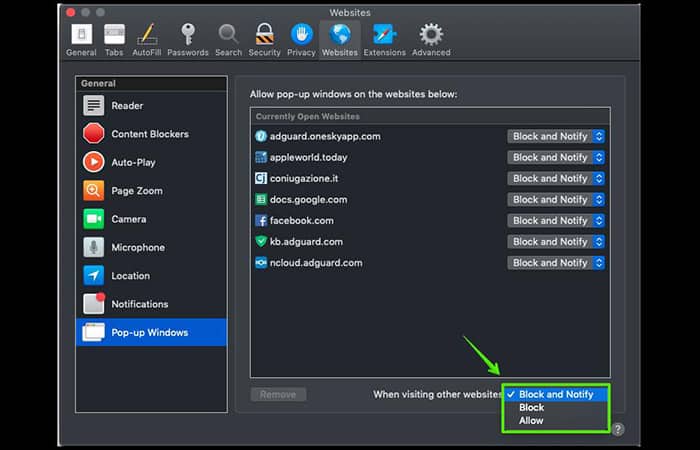Viewport: 700px width, 450px height.
Task: Select Microphone in the sidebar
Action: coord(151,247)
